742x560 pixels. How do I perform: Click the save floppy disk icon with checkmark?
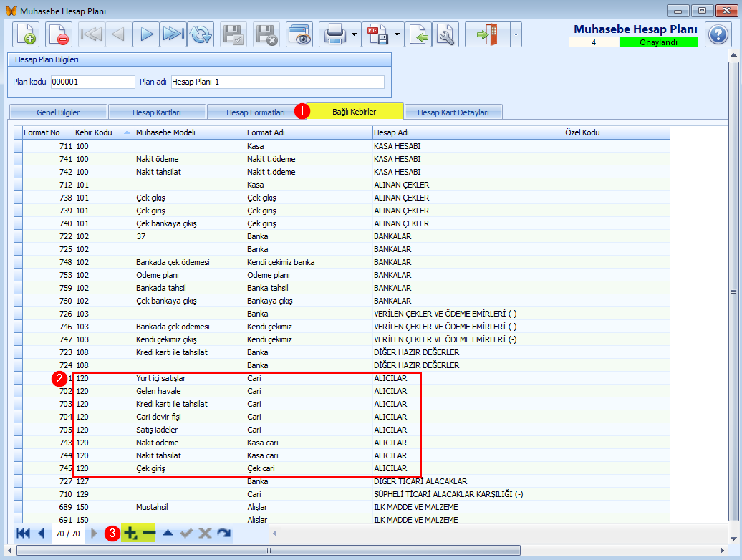[x=233, y=34]
